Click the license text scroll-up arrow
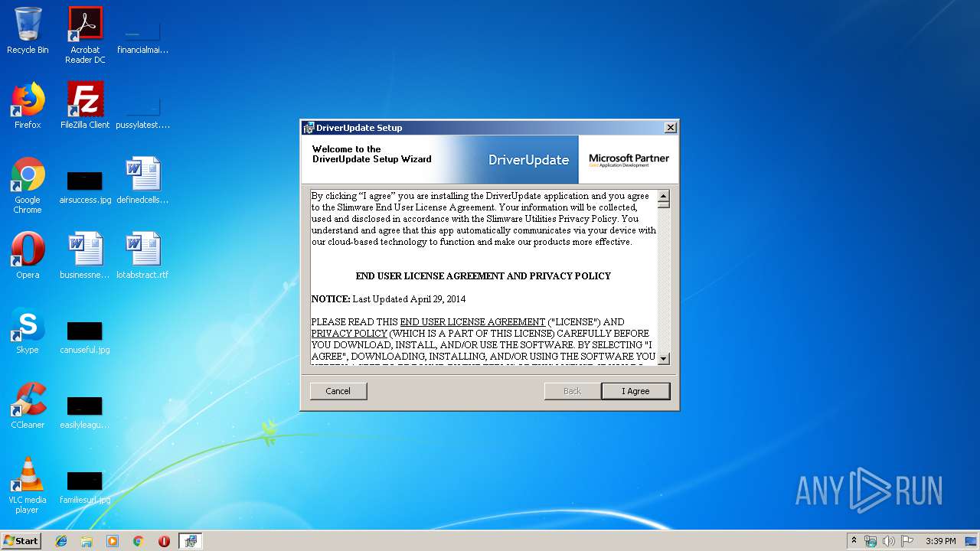The width and height of the screenshot is (980, 551). click(x=664, y=196)
